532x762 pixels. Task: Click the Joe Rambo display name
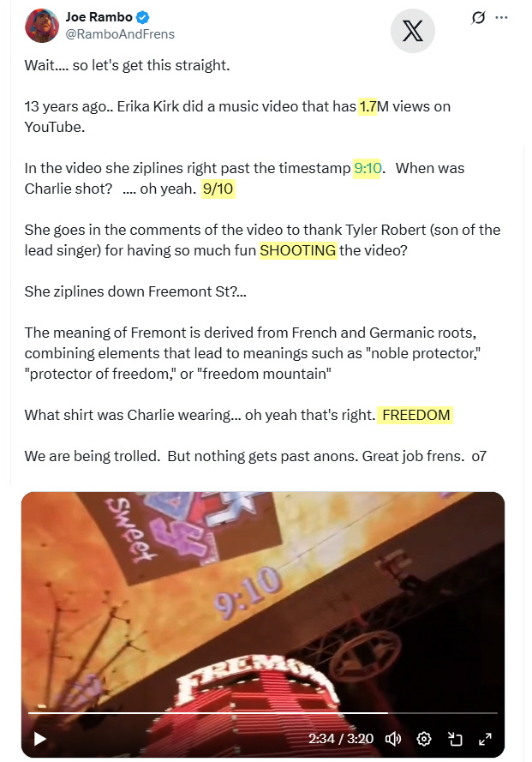click(99, 17)
